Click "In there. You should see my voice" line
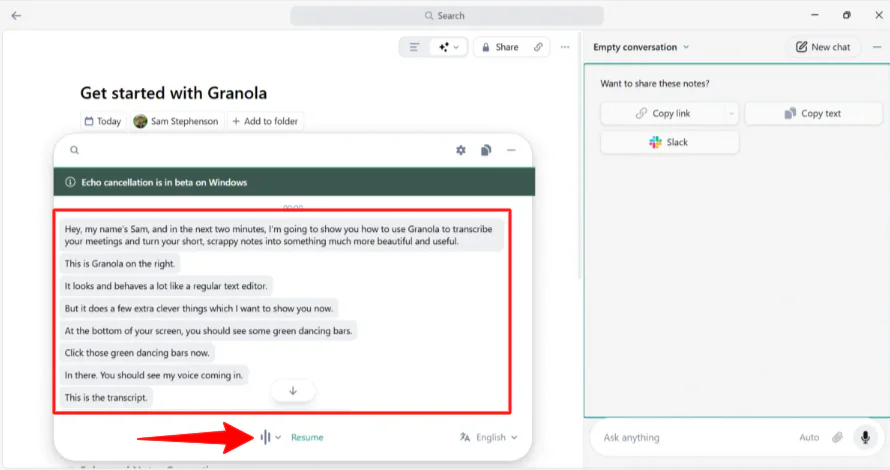 [x=153, y=375]
